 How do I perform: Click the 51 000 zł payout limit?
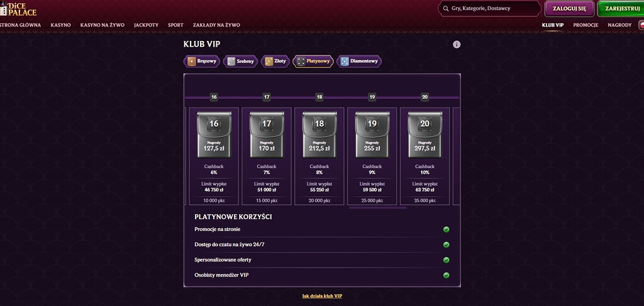pyautogui.click(x=267, y=190)
